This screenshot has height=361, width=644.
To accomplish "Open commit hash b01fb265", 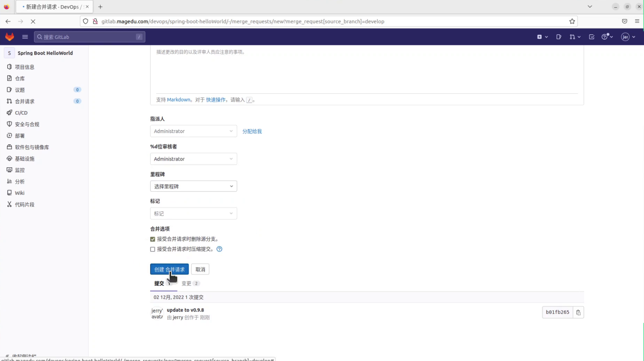I will click(557, 312).
